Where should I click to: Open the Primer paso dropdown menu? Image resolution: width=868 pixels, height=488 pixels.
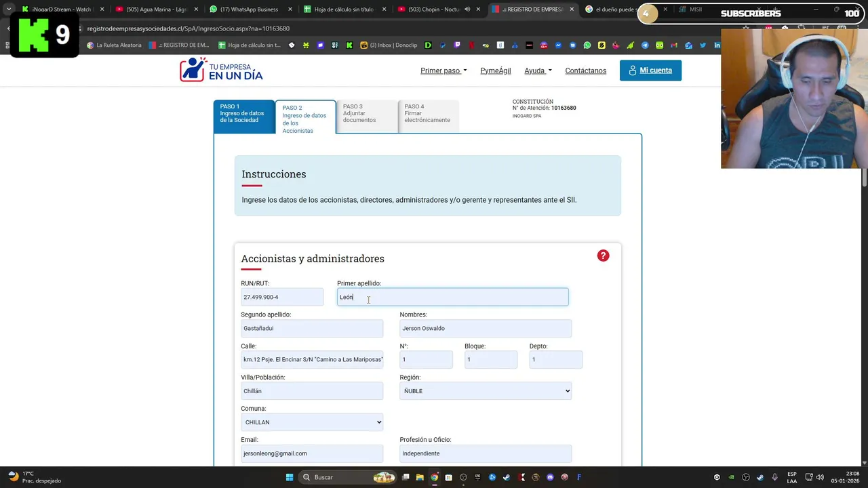pyautogui.click(x=443, y=70)
